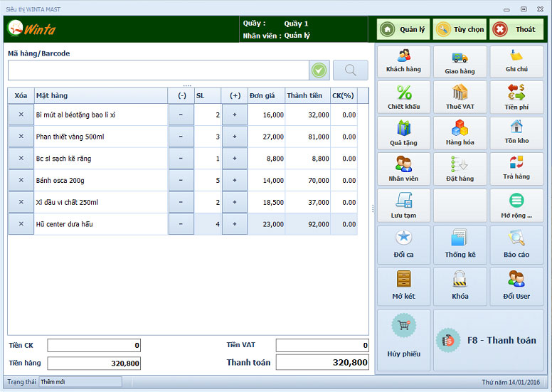Confirm barcode with the green checkmark button

tap(319, 70)
